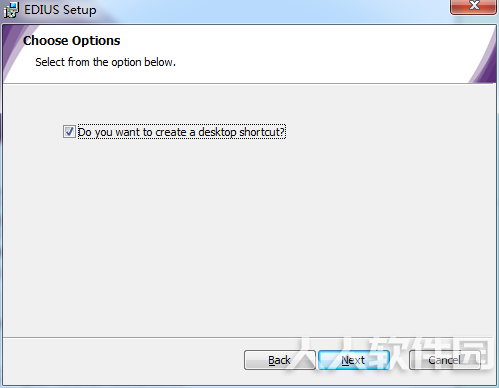Viewport: 499px width, 388px height.
Task: Uncheck the desktop shortcut checkbox
Action: point(69,132)
